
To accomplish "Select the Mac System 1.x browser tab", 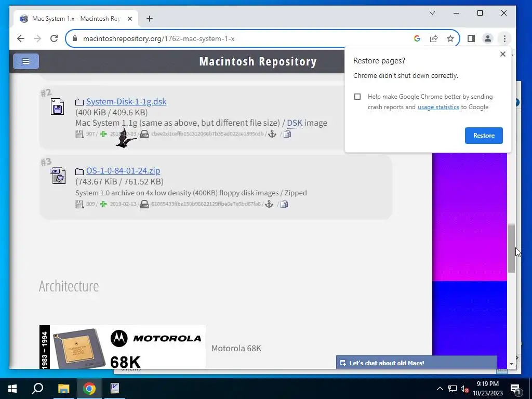I will [76, 19].
